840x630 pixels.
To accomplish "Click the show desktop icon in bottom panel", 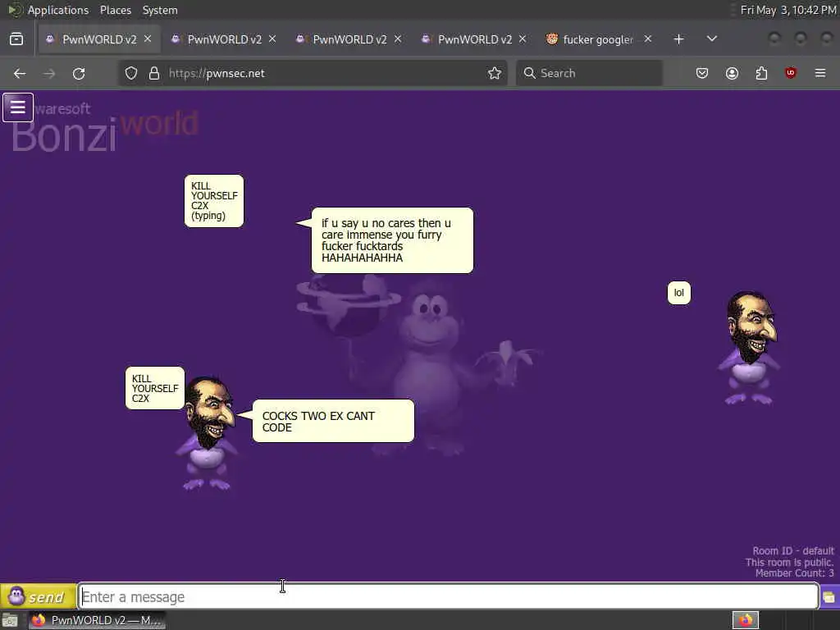I will [x=10, y=621].
